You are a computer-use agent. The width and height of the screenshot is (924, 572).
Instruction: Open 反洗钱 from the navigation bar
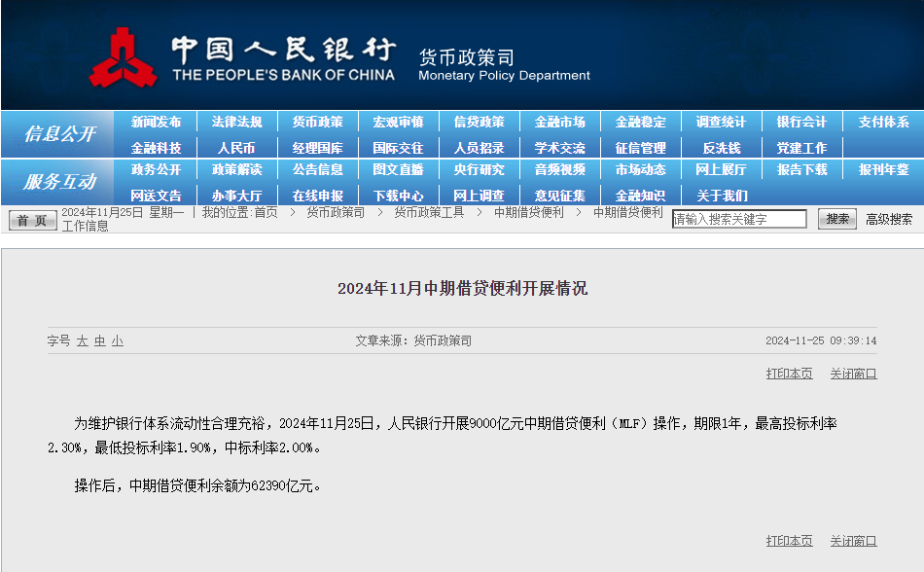(721, 148)
